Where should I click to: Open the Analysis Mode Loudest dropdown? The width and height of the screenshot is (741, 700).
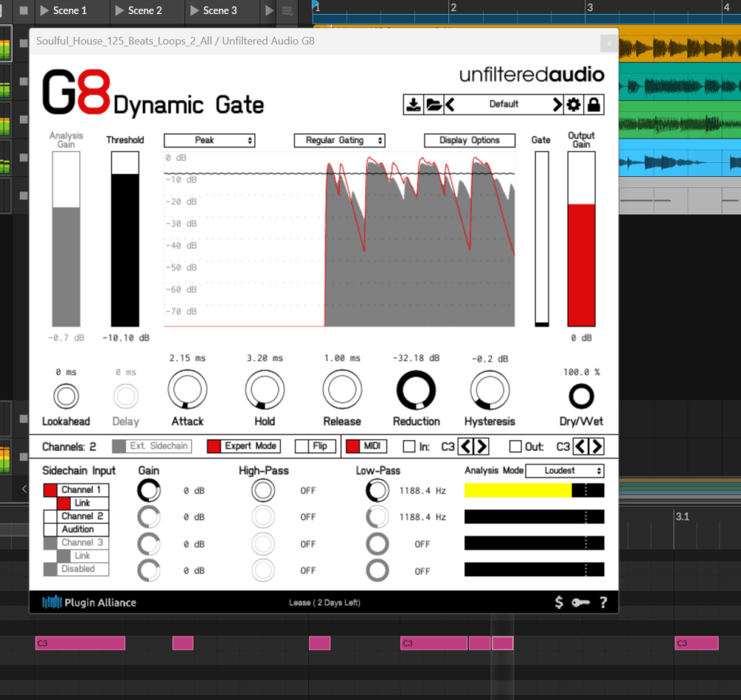(565, 470)
